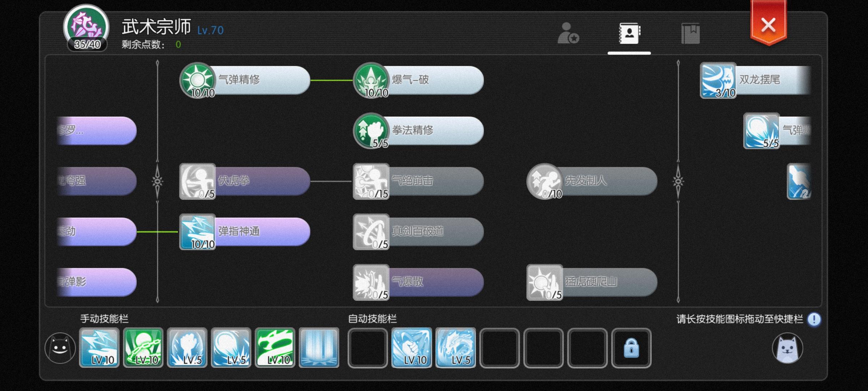Select the 猛虎硬爬山 skill icon

click(x=545, y=282)
